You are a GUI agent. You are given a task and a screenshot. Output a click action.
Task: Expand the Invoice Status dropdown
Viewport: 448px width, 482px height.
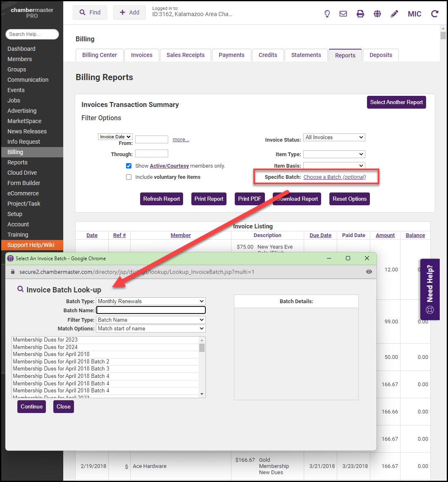pyautogui.click(x=334, y=138)
